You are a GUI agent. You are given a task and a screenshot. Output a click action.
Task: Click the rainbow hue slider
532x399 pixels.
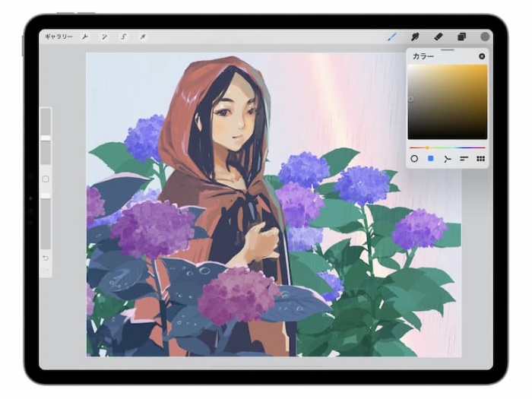448,148
